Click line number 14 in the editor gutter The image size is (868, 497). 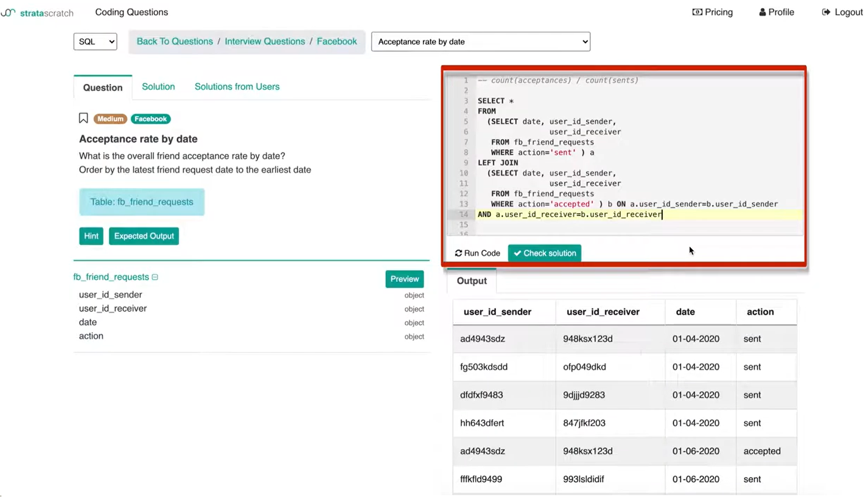(463, 214)
